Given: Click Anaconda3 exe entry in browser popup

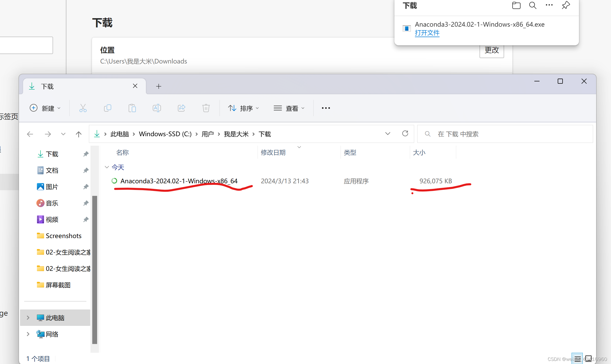Looking at the screenshot, I should point(480,25).
